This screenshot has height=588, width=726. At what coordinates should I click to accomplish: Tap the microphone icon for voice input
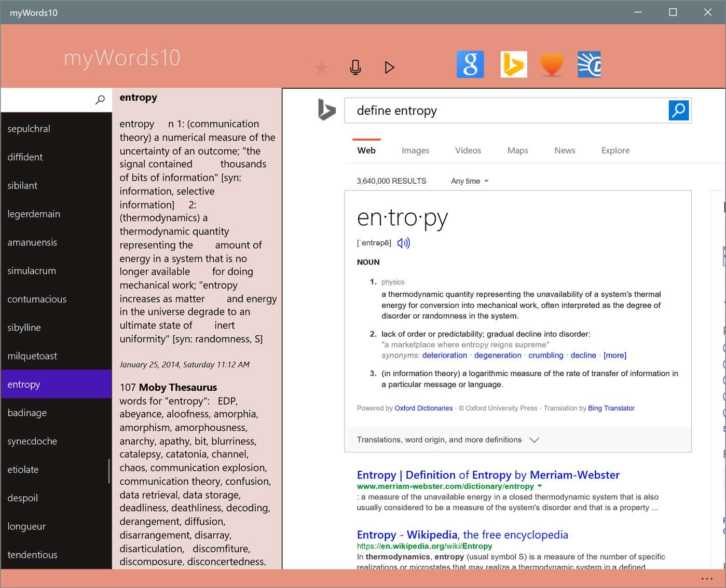(355, 67)
